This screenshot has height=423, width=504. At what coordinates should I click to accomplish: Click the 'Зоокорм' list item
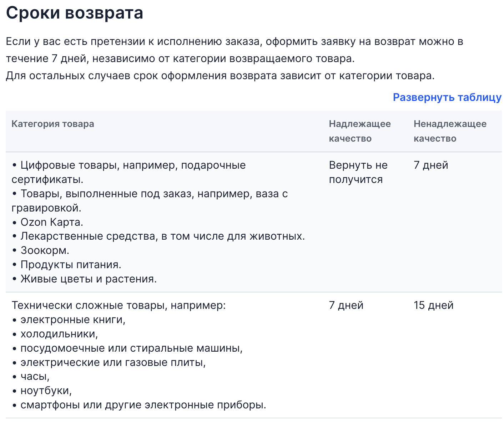pos(41,250)
